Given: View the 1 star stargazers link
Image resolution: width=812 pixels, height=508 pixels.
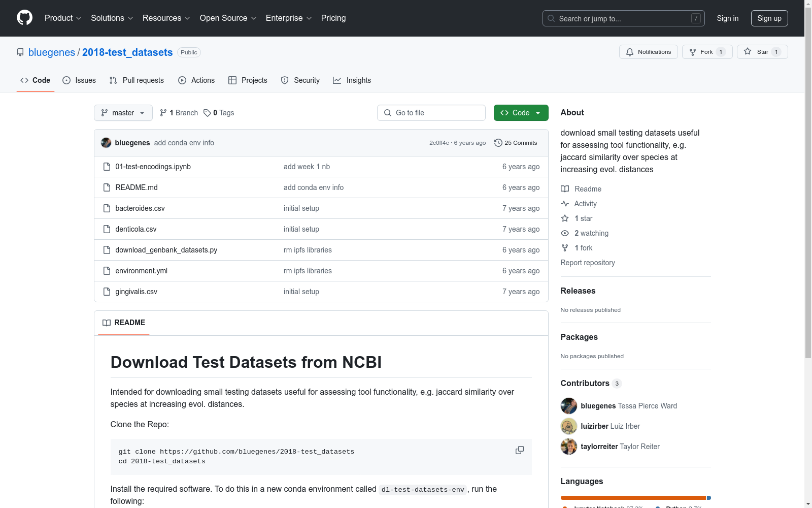Looking at the screenshot, I should [577, 218].
